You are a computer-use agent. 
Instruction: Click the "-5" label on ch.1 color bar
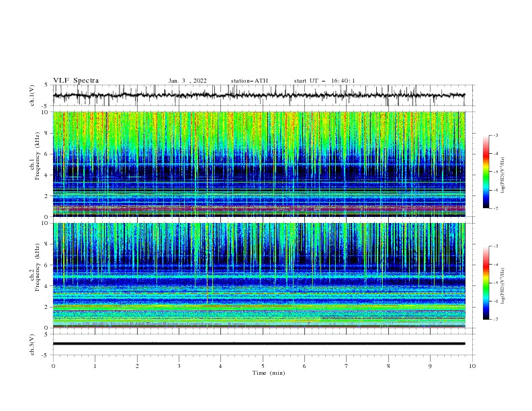[496, 172]
